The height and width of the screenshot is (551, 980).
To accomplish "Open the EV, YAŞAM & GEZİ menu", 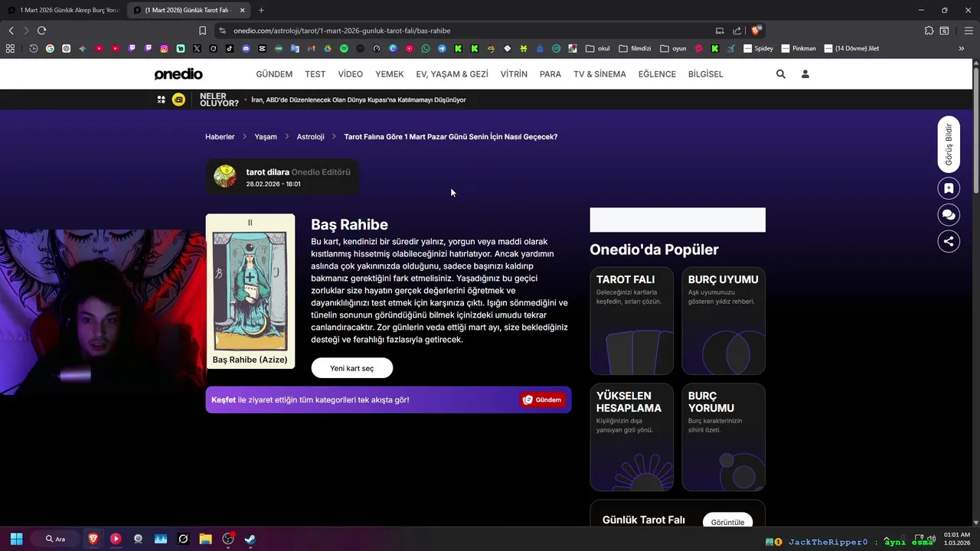I will (452, 74).
